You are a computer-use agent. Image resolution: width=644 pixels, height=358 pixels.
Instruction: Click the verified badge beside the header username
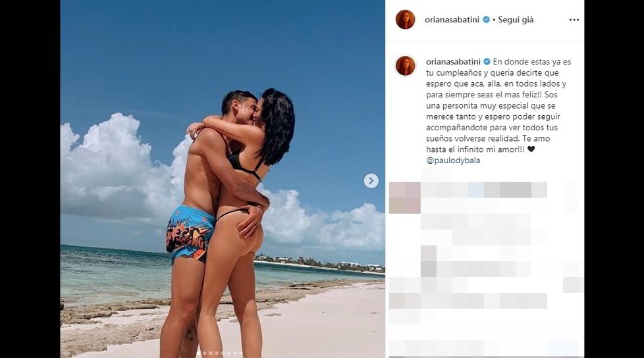pos(486,20)
